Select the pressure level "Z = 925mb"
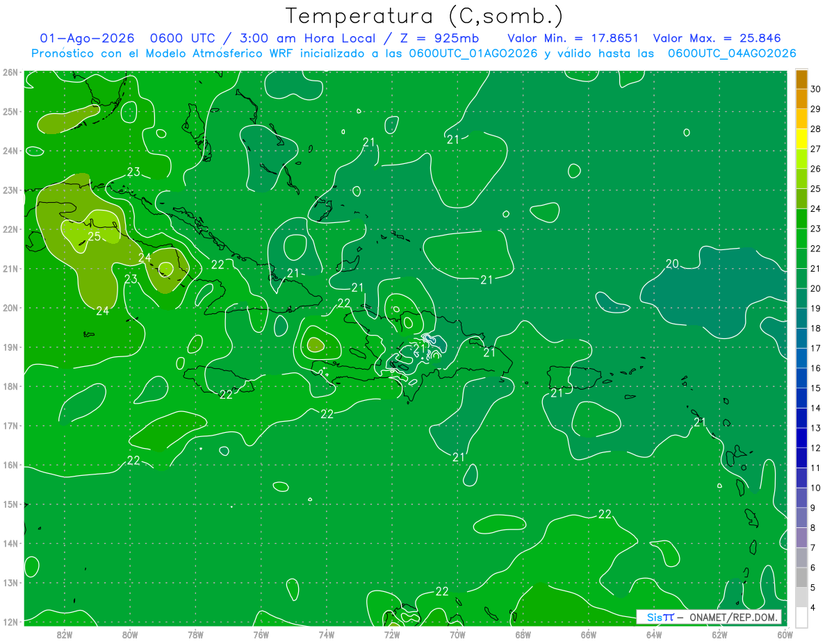Viewport: 834px width, 644px height. point(441,38)
